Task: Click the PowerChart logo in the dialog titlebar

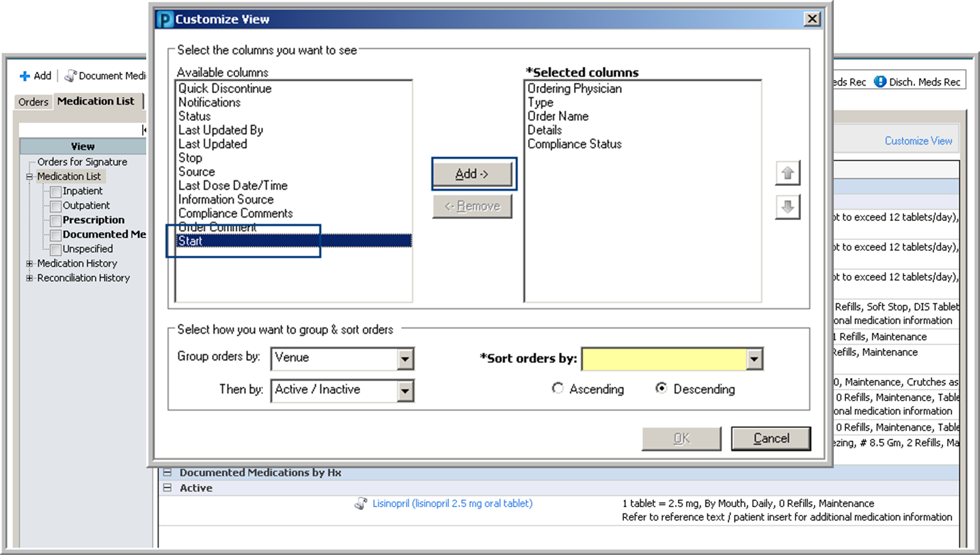Action: point(163,19)
